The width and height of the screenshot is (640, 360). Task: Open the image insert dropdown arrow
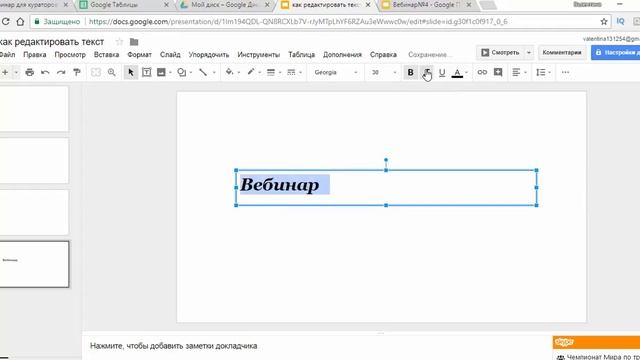(x=170, y=73)
